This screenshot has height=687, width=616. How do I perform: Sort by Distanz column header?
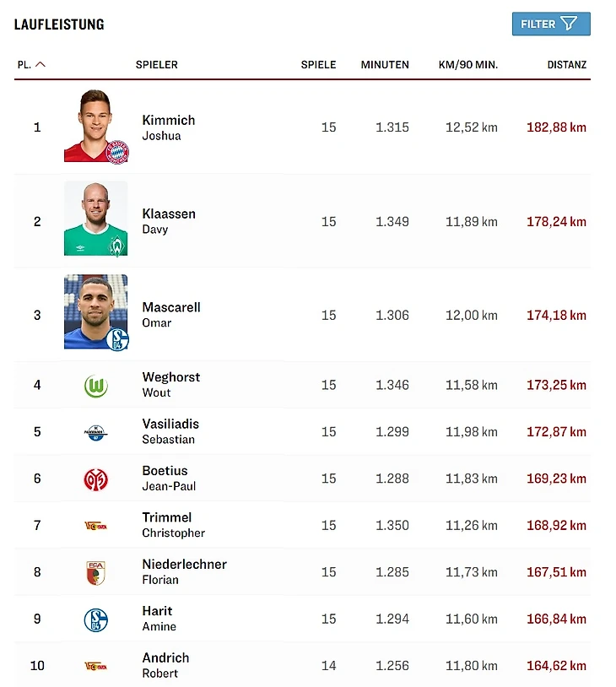coord(566,65)
